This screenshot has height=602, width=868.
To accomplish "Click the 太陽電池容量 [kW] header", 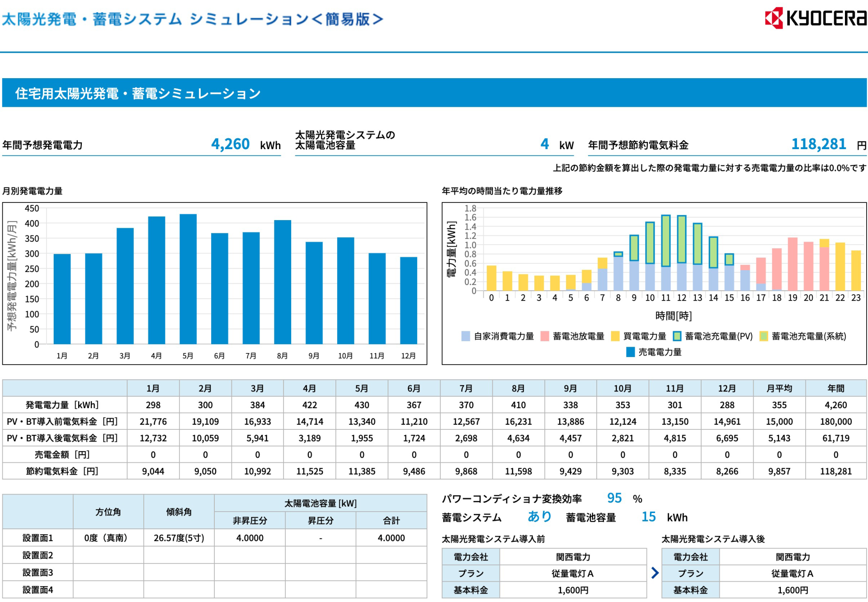I will point(321,503).
